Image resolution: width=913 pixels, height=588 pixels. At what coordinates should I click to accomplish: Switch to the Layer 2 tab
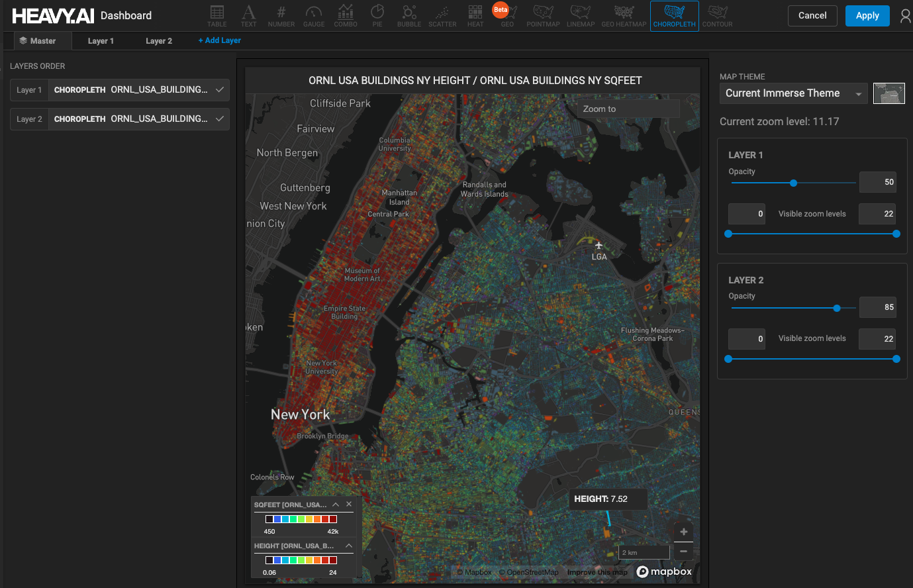coord(159,41)
